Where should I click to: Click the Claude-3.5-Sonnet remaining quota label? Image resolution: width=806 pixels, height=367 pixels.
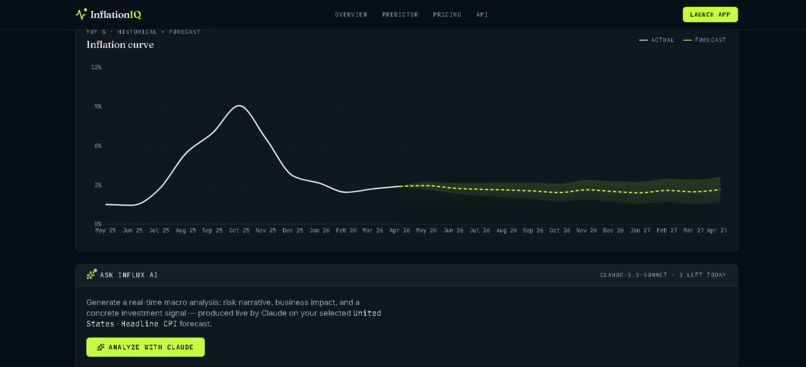tap(663, 275)
